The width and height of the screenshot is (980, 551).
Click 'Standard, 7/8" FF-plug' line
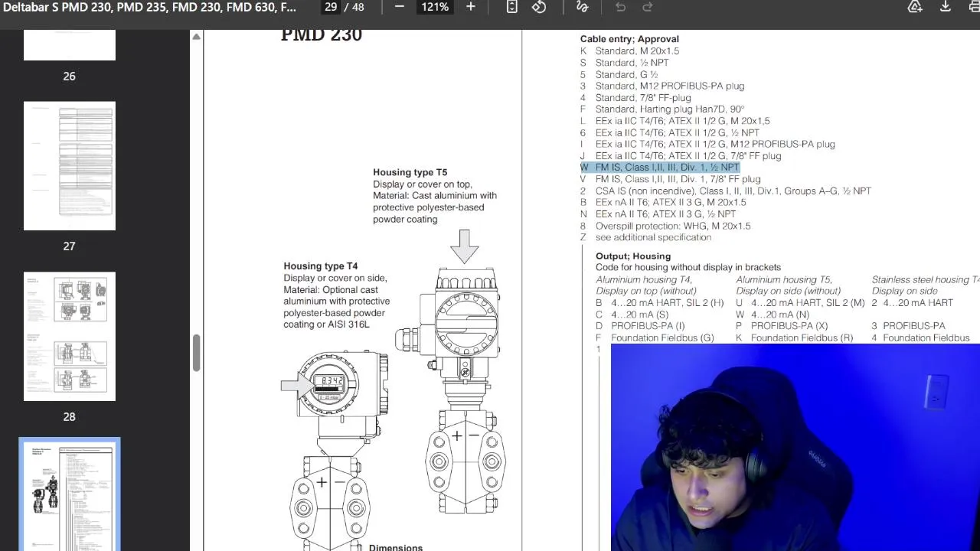pyautogui.click(x=643, y=98)
